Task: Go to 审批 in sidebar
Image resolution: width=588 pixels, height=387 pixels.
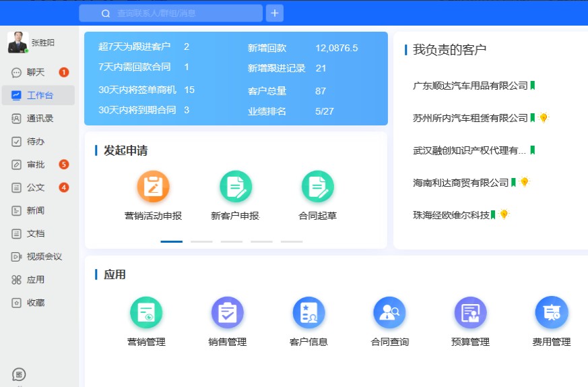Action: point(36,165)
